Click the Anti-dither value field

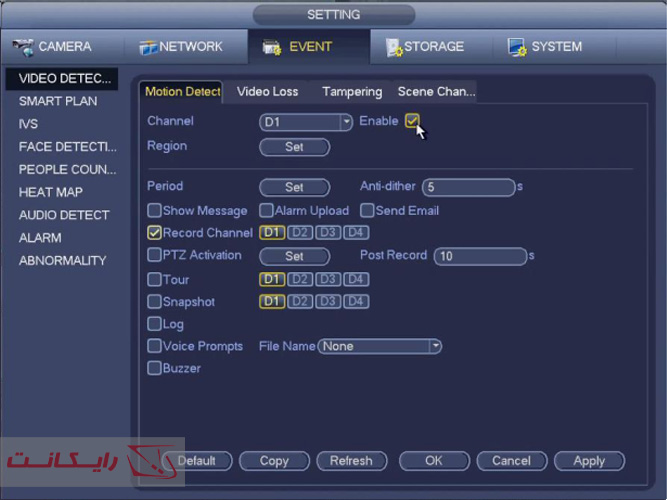467,187
